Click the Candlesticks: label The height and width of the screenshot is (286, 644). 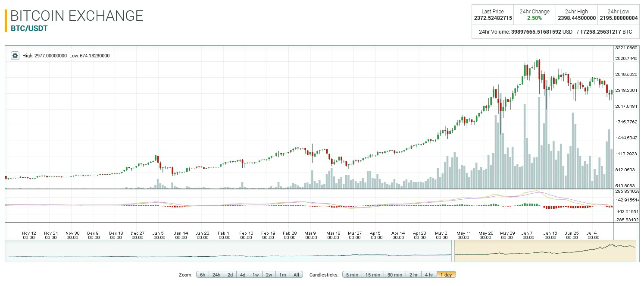323,275
